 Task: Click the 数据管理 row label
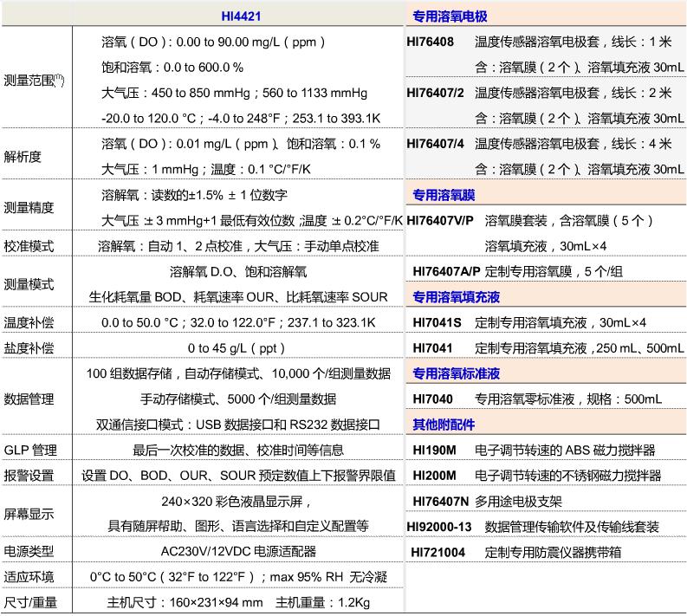click(29, 399)
